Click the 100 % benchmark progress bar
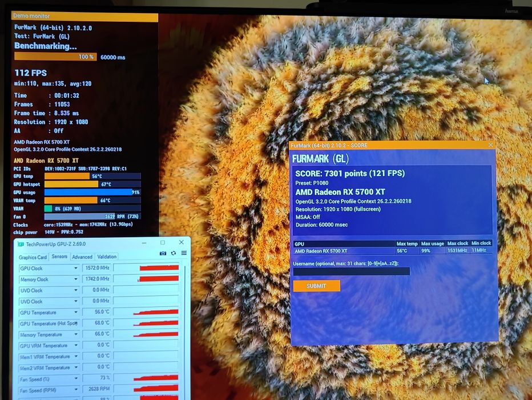Screen dimensions: 532x400 [55, 57]
